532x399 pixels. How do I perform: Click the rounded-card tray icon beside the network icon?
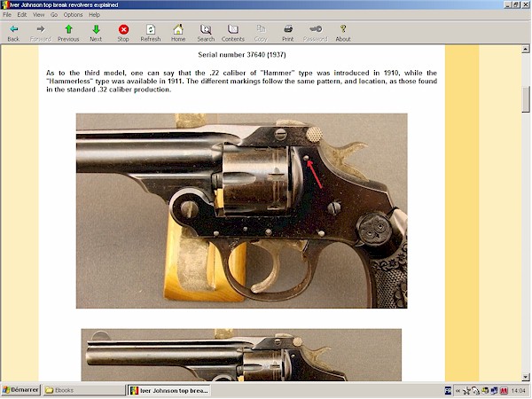[x=475, y=391]
